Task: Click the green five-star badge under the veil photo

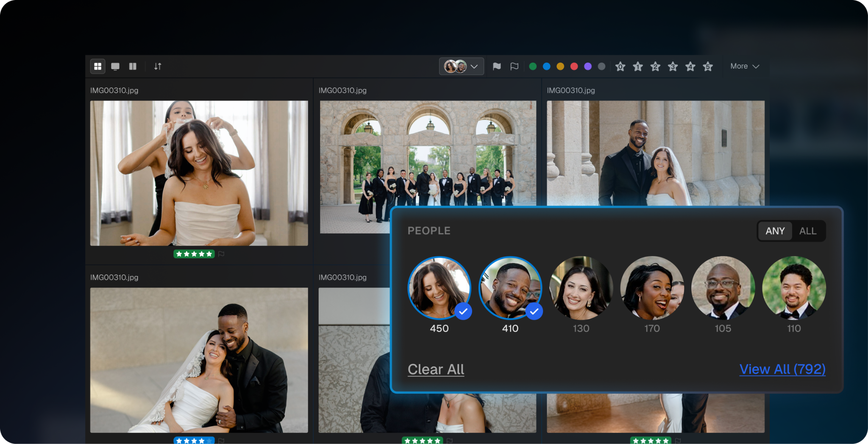Action: tap(194, 254)
